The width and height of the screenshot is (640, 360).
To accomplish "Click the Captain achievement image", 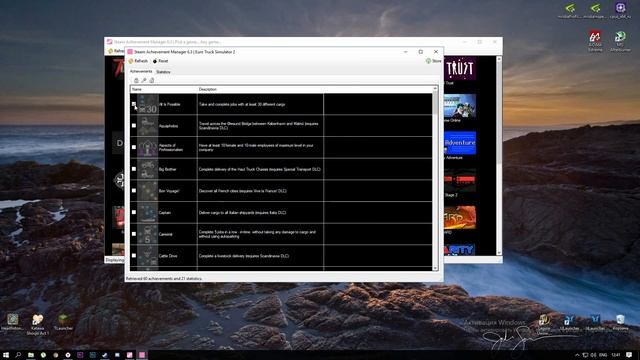I will (147, 212).
